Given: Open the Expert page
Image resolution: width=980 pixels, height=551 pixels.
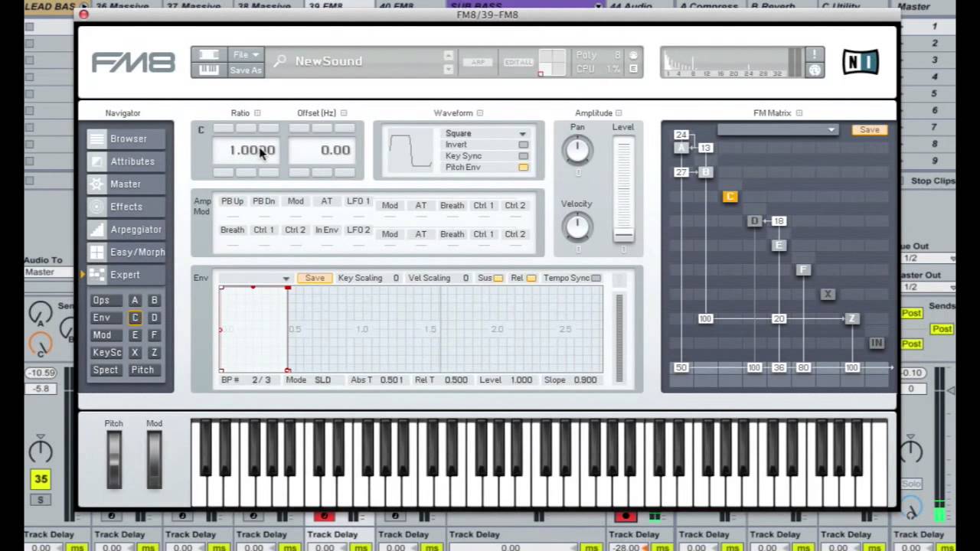Looking at the screenshot, I should 127,275.
